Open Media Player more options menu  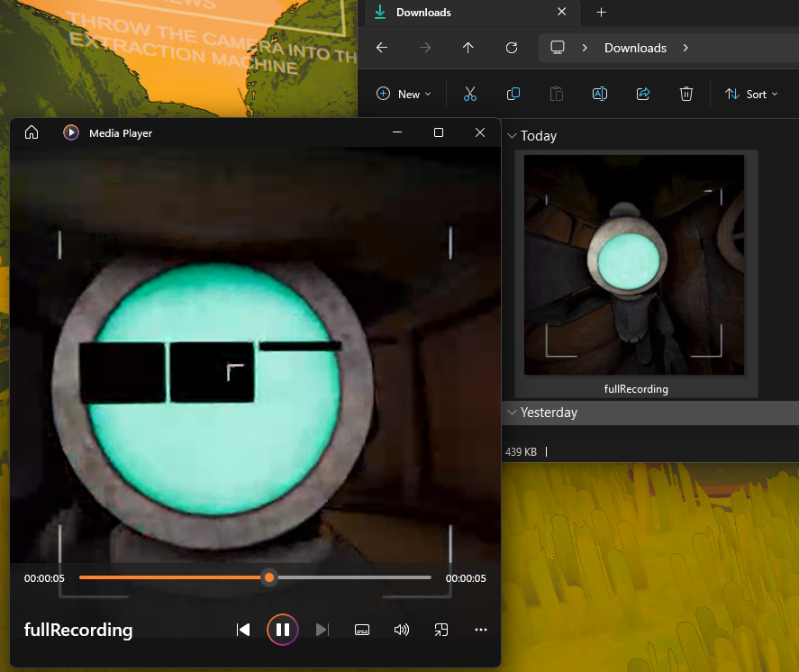[x=481, y=630]
